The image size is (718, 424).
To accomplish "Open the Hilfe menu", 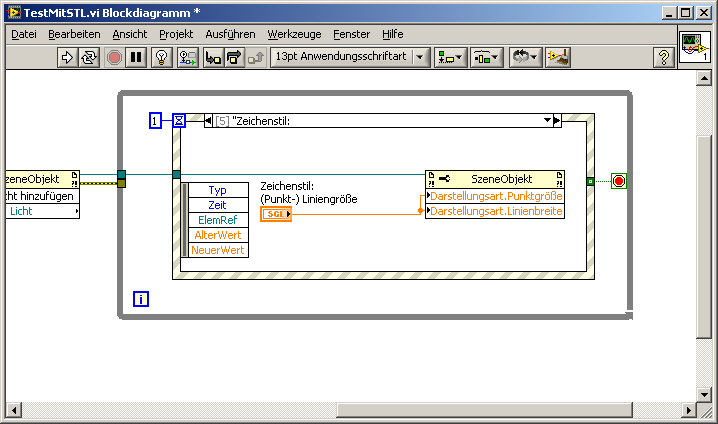I will tap(392, 34).
